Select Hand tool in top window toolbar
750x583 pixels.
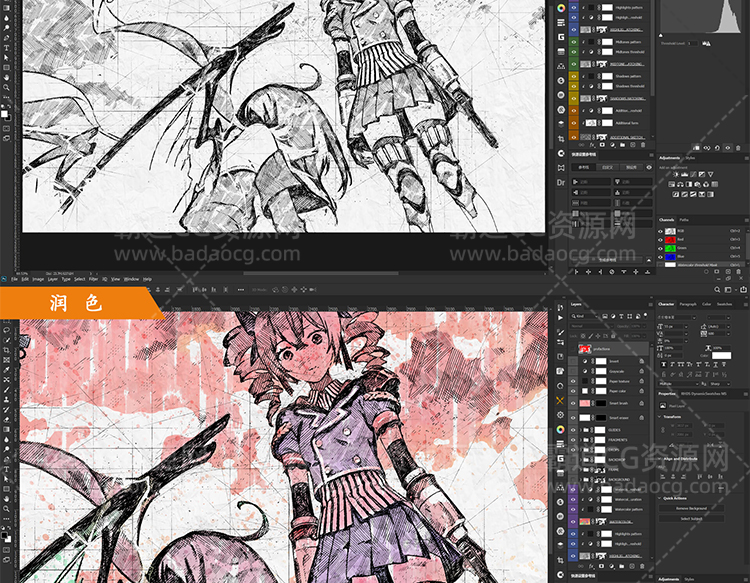[6, 77]
